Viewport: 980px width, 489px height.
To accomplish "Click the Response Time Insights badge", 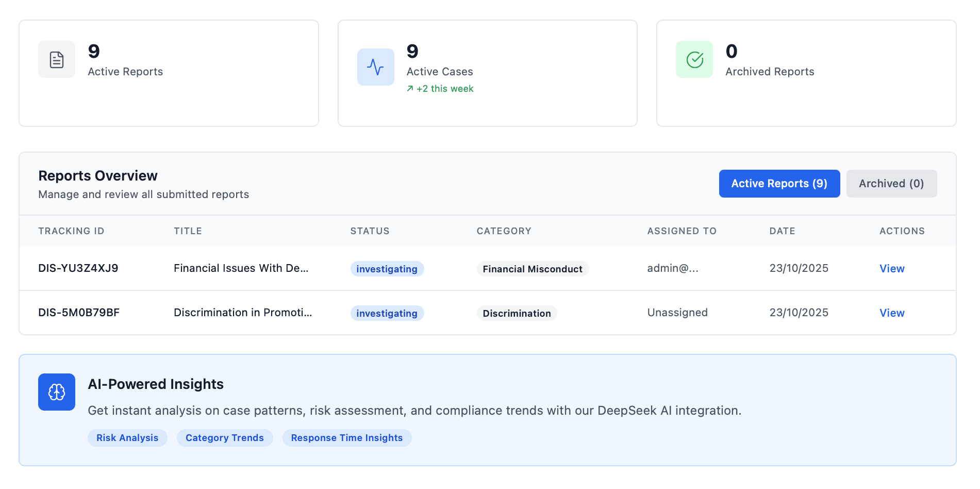I will [x=346, y=437].
